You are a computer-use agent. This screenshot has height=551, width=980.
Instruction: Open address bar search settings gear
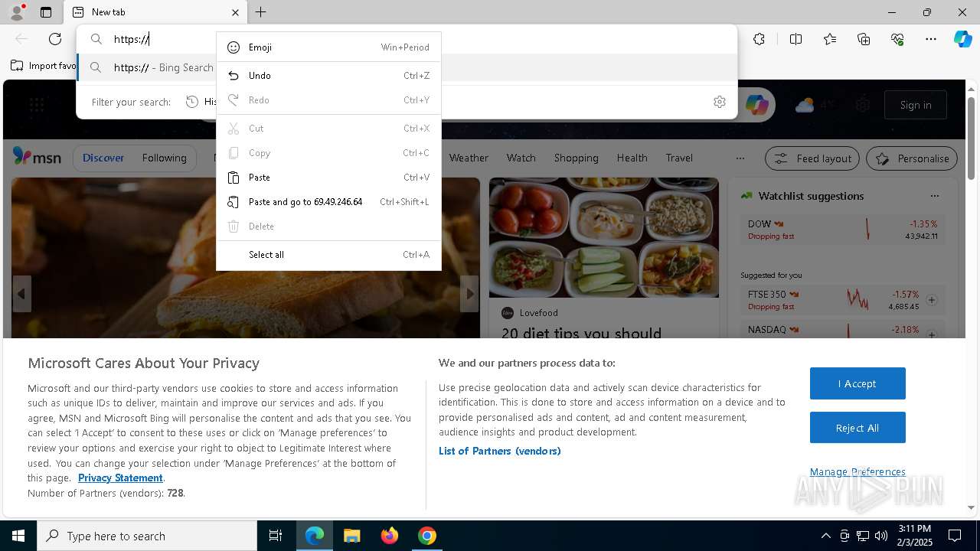[x=720, y=102]
